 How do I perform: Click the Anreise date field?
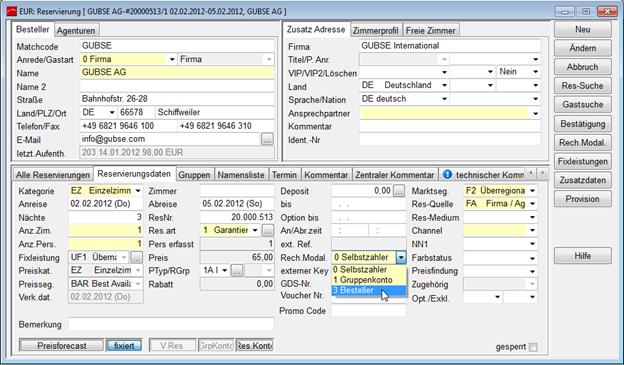pyautogui.click(x=105, y=204)
